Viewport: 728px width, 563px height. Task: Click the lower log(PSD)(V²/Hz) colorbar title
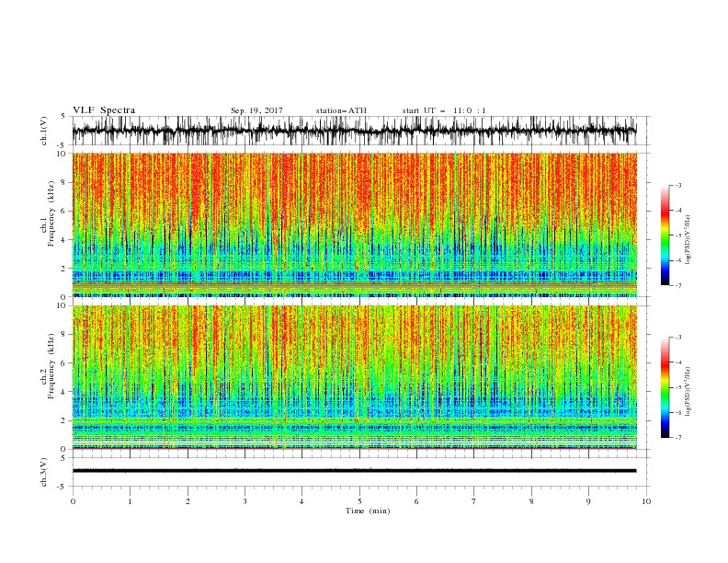688,392
